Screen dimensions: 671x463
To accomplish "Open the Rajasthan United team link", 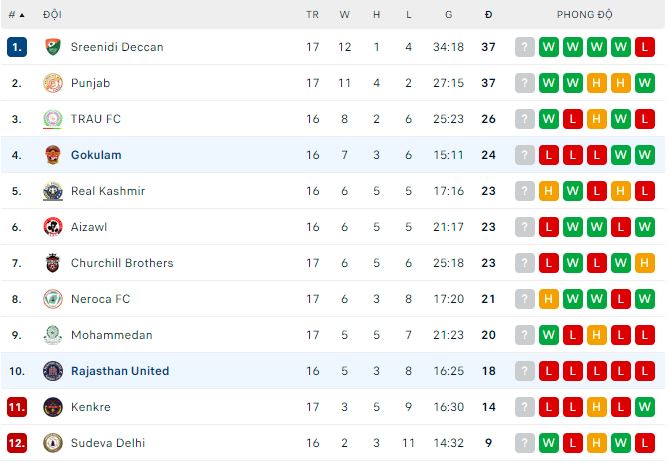I will [120, 371].
